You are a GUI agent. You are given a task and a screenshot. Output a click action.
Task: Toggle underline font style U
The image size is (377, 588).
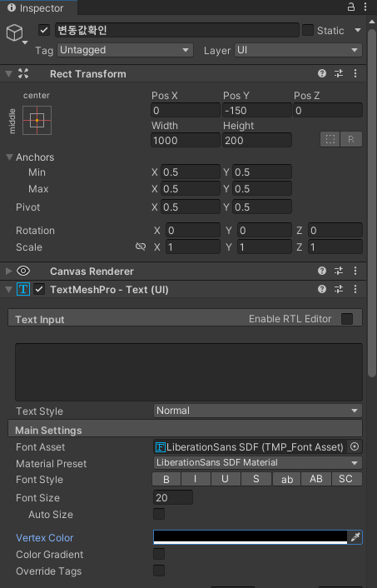226,479
